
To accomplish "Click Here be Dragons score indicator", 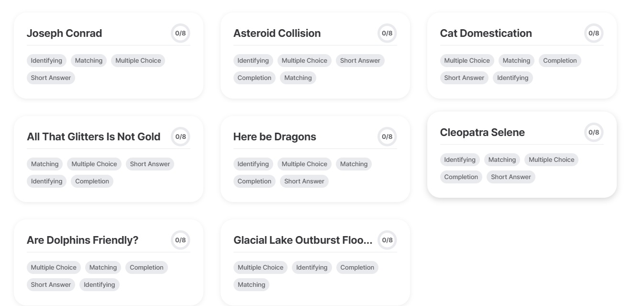I will (387, 136).
